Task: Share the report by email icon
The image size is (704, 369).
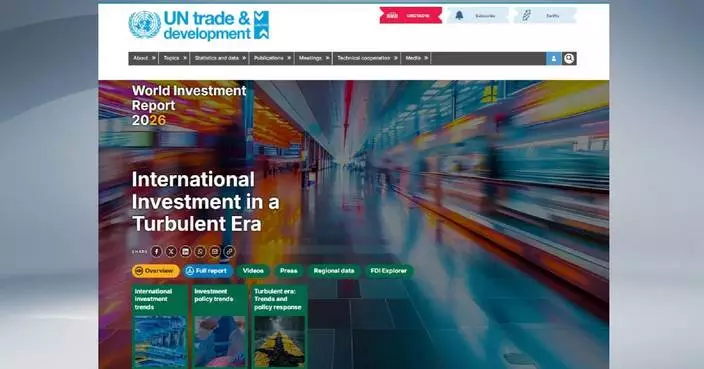Action: click(215, 251)
